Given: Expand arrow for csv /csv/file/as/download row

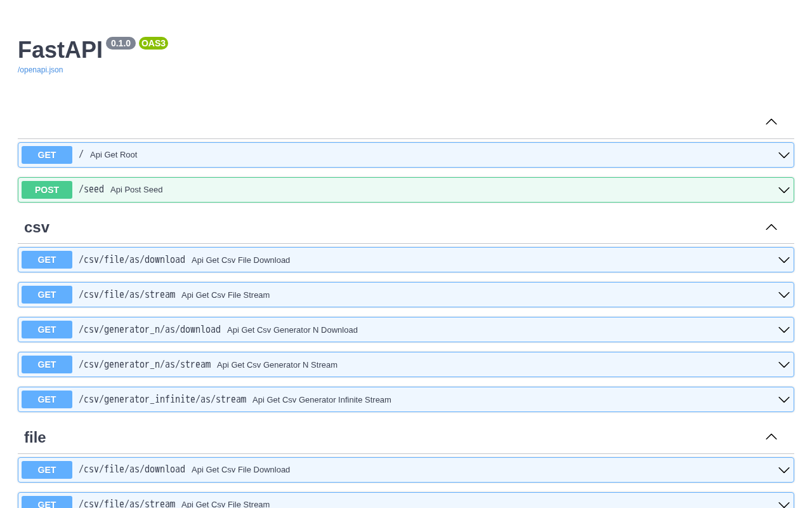Looking at the screenshot, I should pyautogui.click(x=783, y=260).
